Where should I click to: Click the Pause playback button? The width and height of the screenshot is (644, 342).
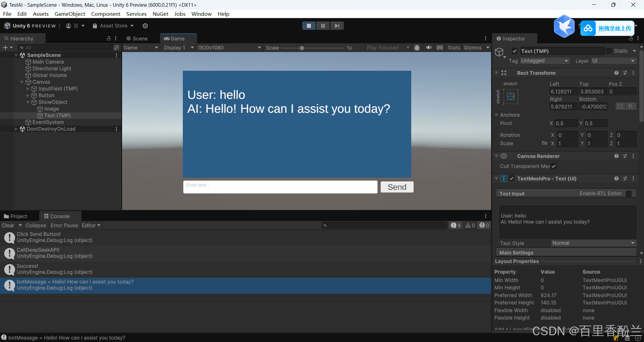(323, 26)
